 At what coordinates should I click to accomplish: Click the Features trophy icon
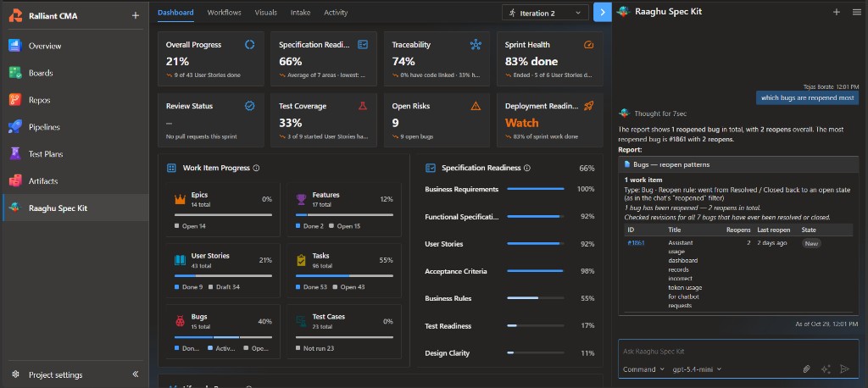pos(301,199)
